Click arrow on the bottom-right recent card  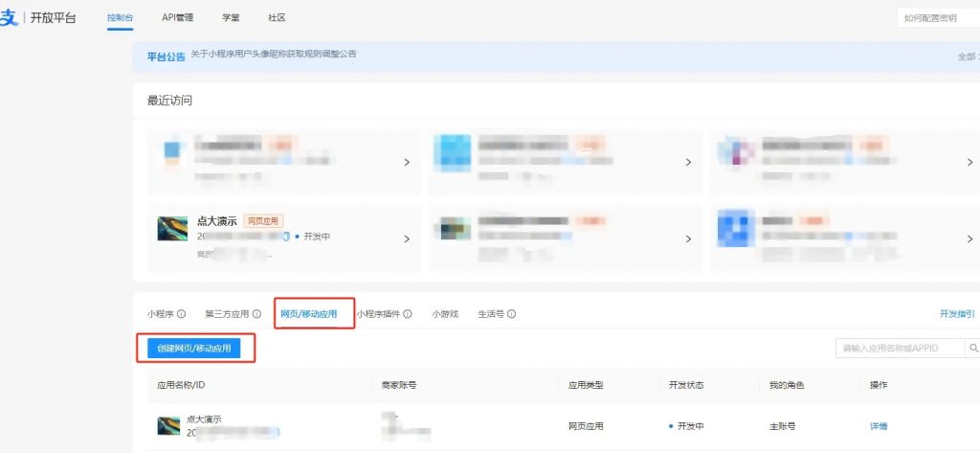click(970, 238)
